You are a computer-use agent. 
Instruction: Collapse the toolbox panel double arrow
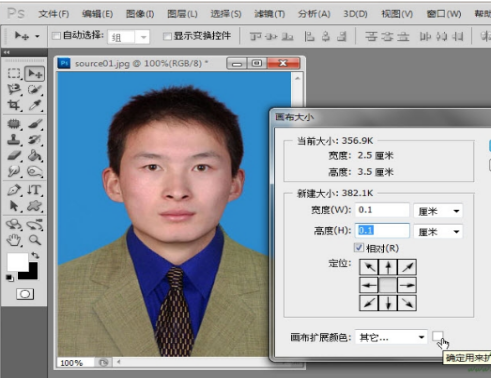pyautogui.click(x=7, y=52)
